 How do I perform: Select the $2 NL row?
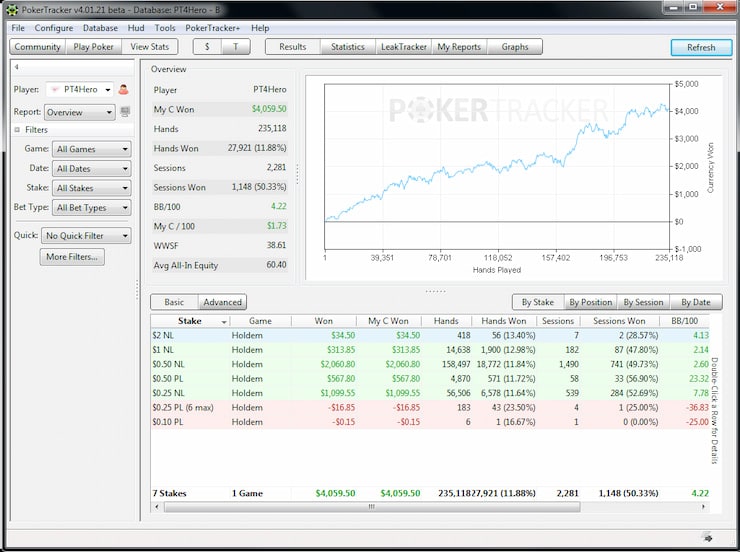tap(430, 335)
